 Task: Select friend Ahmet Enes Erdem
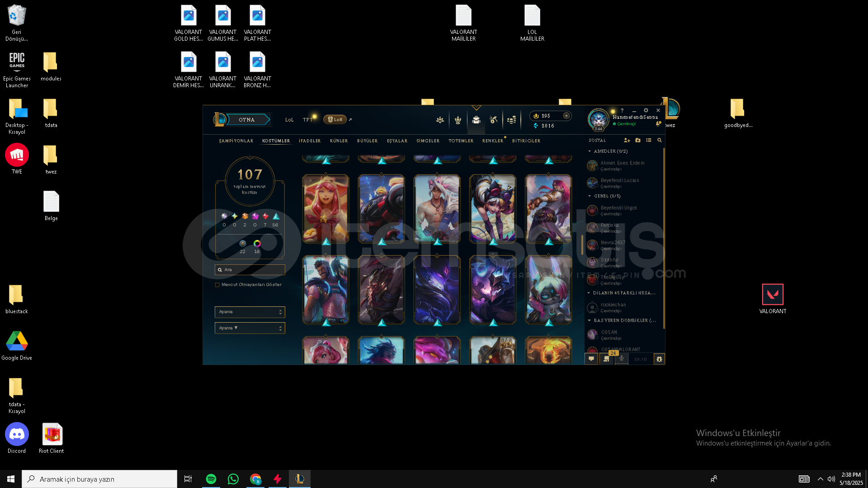click(x=623, y=166)
